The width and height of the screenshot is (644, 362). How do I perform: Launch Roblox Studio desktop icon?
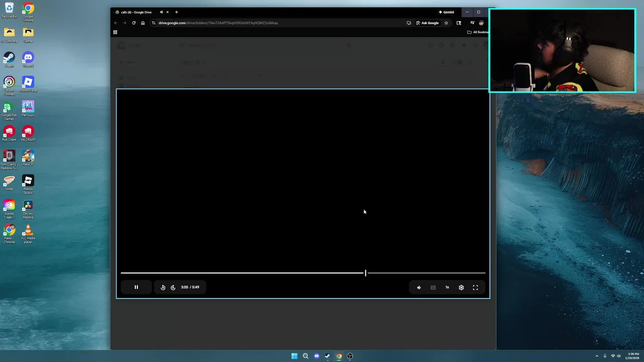[x=28, y=185]
